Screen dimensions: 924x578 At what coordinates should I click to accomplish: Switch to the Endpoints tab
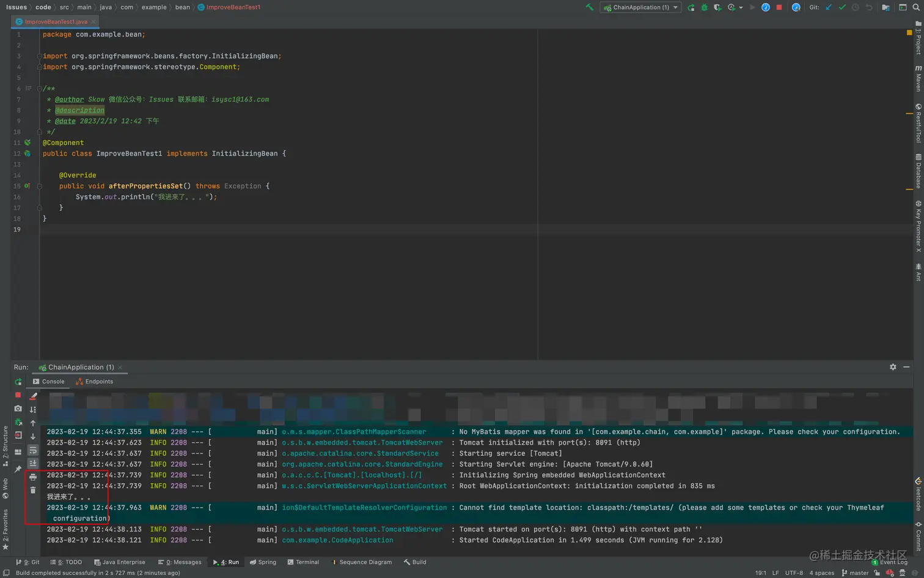click(x=94, y=382)
